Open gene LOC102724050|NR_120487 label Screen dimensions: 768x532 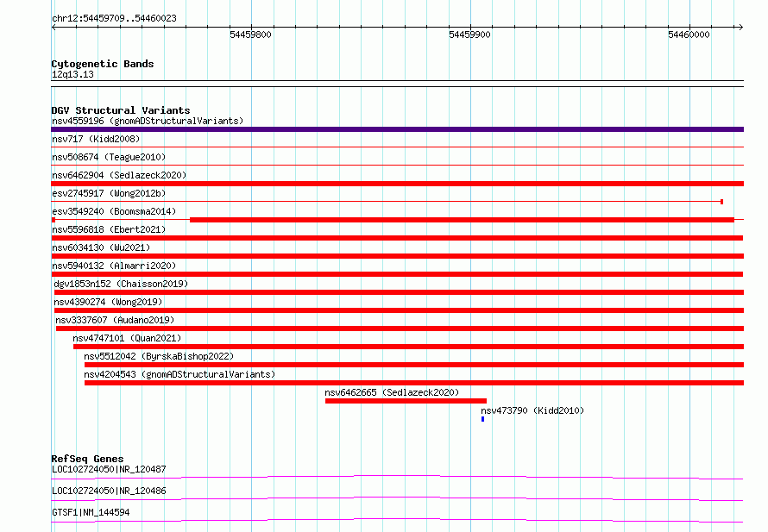coord(109,469)
